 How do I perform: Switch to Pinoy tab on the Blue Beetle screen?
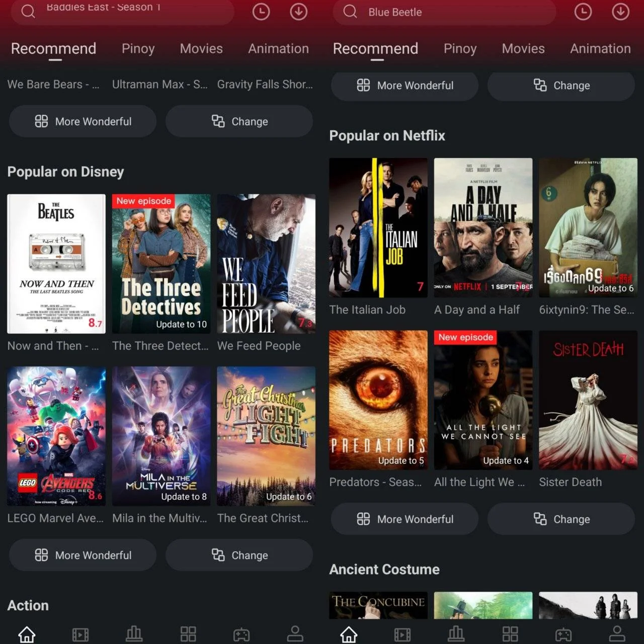(x=460, y=49)
